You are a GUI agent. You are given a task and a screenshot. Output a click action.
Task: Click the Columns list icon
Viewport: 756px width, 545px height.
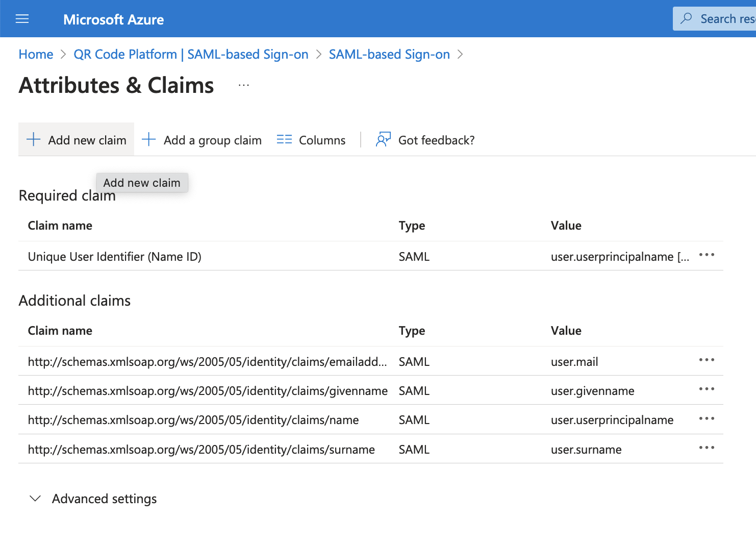coord(284,139)
